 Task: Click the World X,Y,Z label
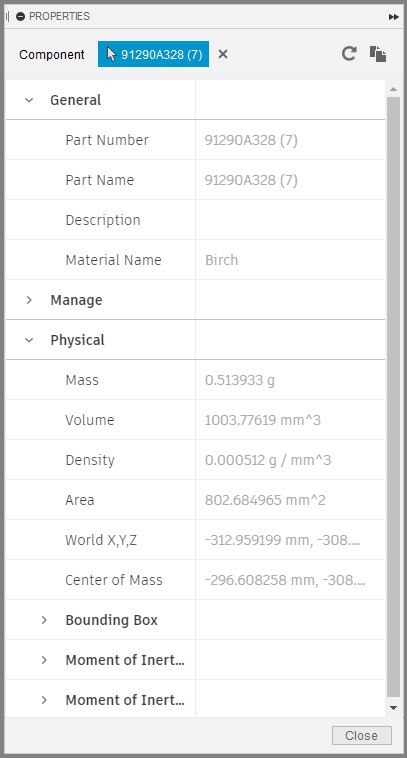pos(101,540)
